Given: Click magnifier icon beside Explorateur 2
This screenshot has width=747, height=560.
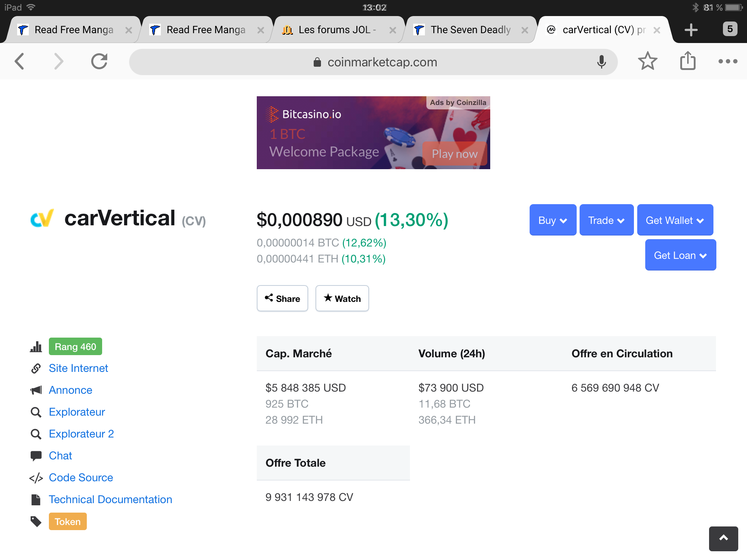Looking at the screenshot, I should 36,434.
